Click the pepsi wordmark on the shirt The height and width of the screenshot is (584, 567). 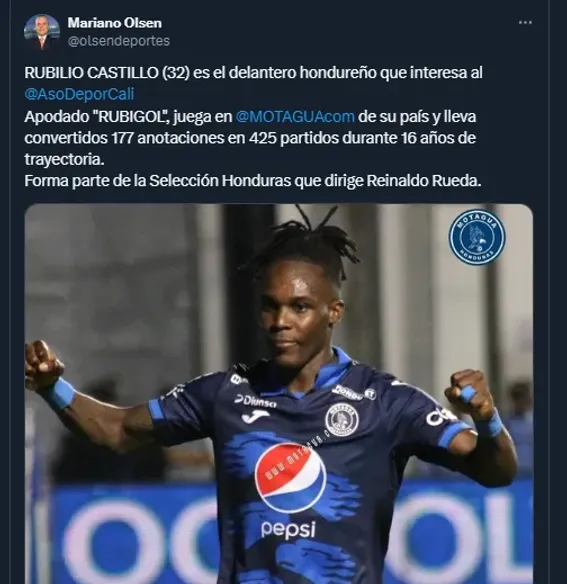pyautogui.click(x=288, y=529)
